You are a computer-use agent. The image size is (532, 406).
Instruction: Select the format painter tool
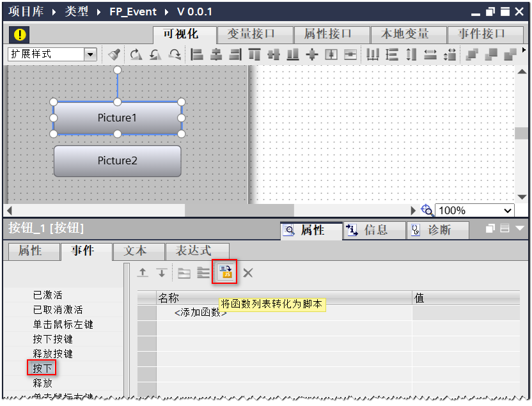[x=113, y=55]
